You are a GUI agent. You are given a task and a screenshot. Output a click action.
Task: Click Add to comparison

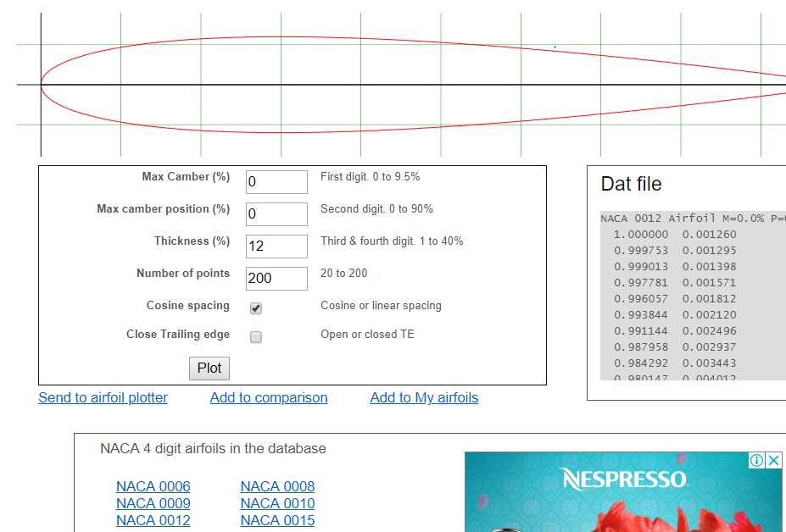pos(268,397)
